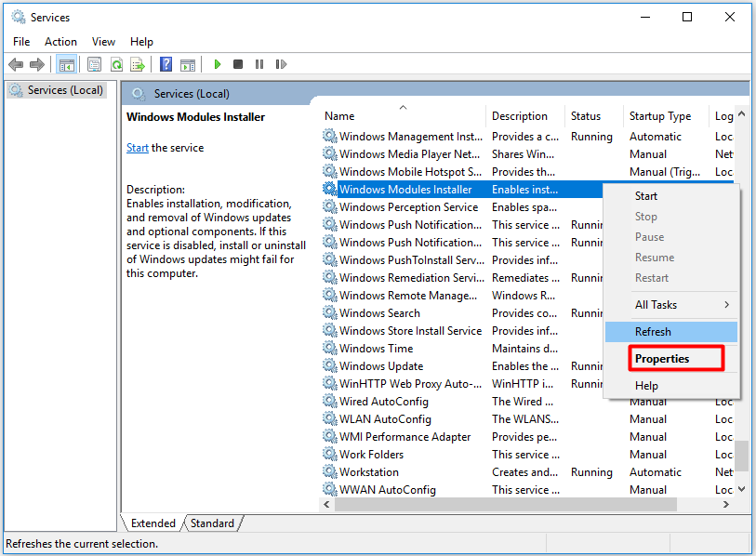Click the 'The WLANS...' description cell
Screen dimensions: 756x556
click(525, 419)
